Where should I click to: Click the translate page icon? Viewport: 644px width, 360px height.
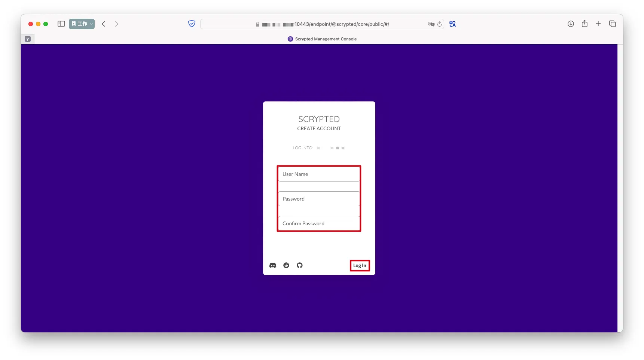(452, 24)
